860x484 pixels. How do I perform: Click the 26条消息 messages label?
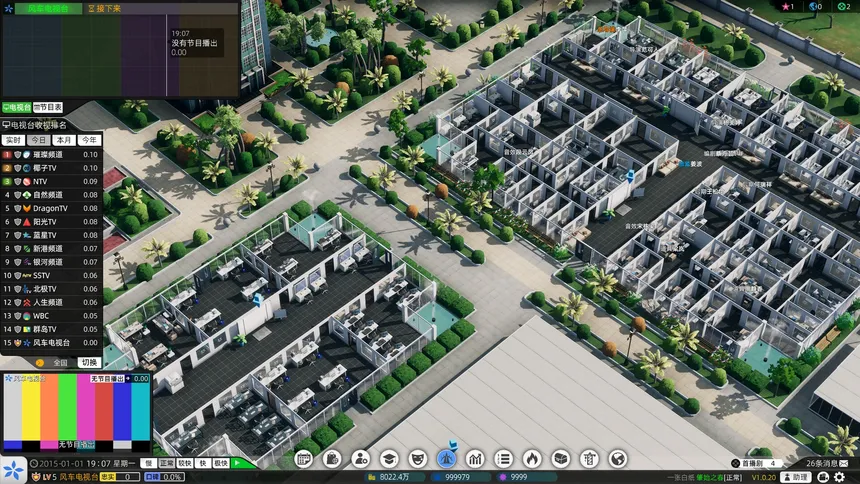821,464
